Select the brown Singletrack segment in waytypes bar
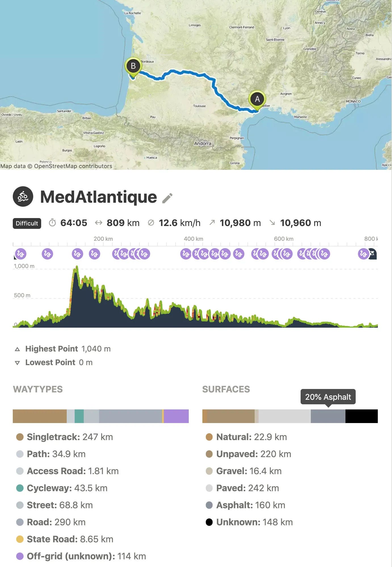The image size is (392, 567). (40, 416)
